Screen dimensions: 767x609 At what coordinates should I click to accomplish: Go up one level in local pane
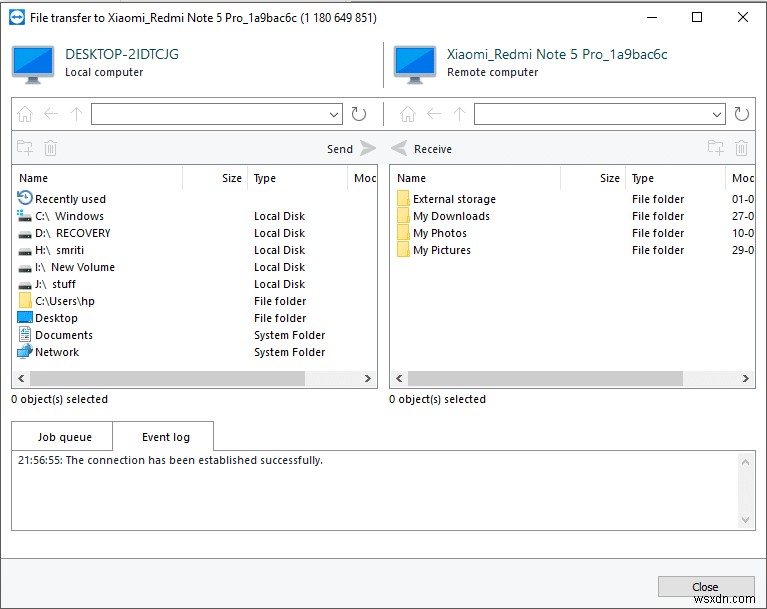point(76,114)
